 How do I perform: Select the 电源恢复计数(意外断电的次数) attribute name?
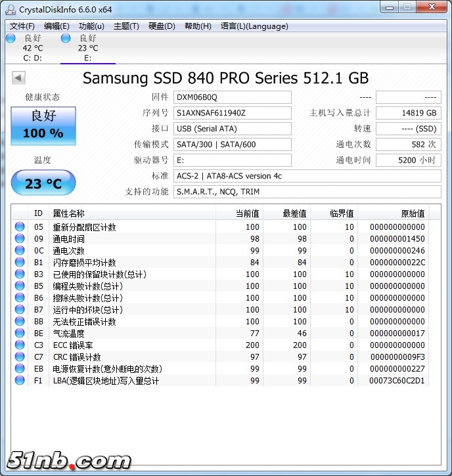[108, 369]
